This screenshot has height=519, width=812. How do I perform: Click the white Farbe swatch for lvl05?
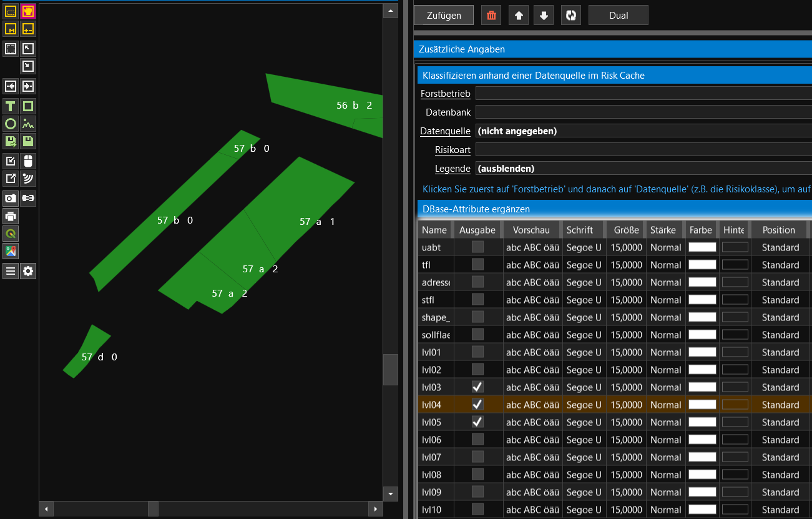(702, 422)
